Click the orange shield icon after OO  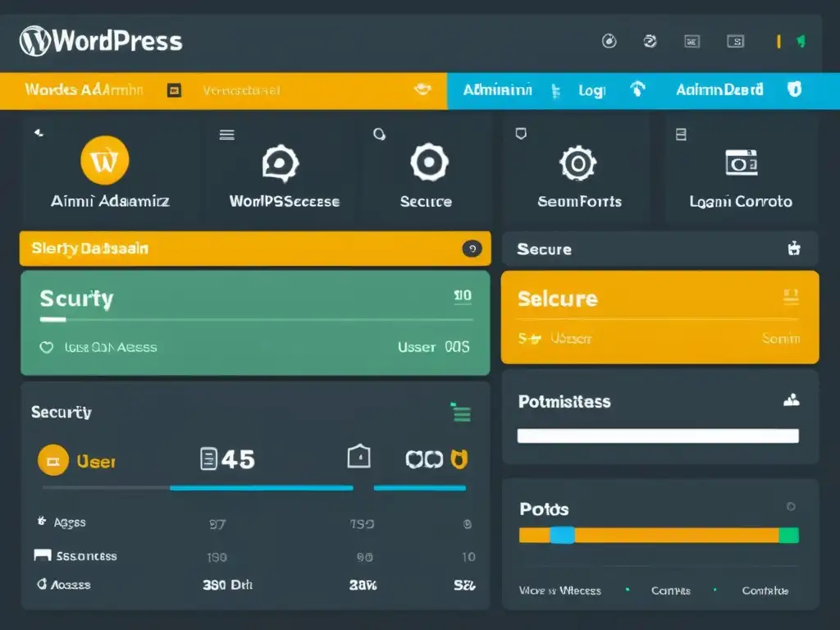pyautogui.click(x=459, y=459)
